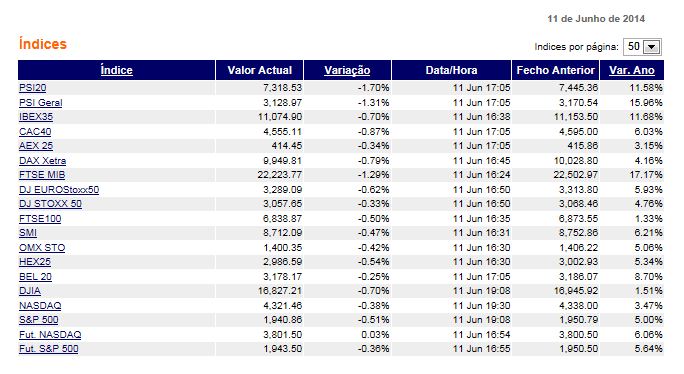Screen dimensions: 684x374
Task: Open the FTSE100 index link
Action: click(x=40, y=219)
